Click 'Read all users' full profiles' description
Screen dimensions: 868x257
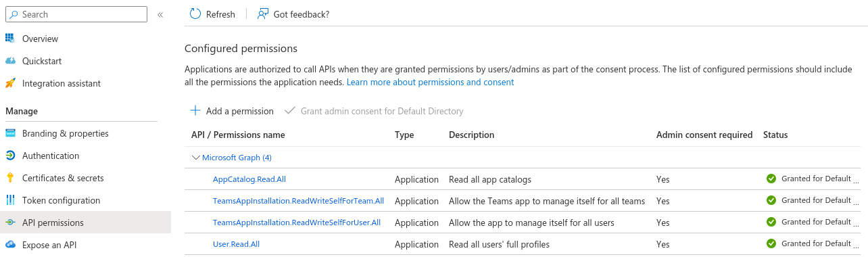pyautogui.click(x=499, y=244)
